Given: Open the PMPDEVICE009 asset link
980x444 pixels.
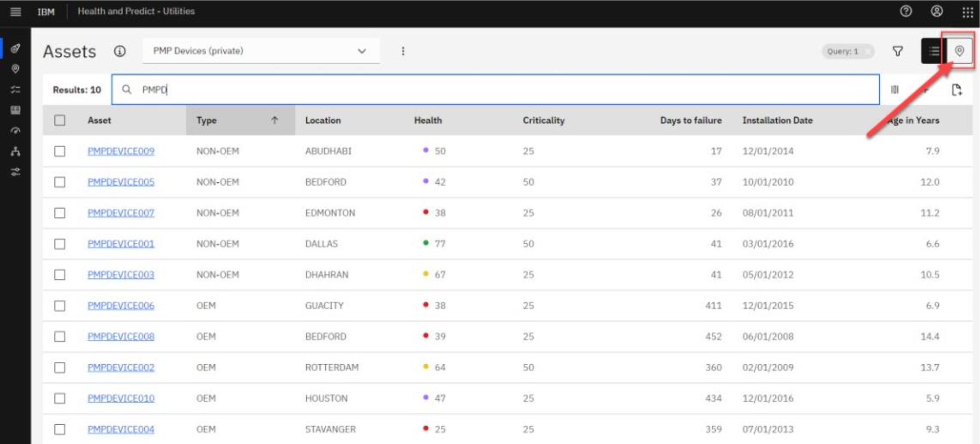Looking at the screenshot, I should [x=121, y=151].
